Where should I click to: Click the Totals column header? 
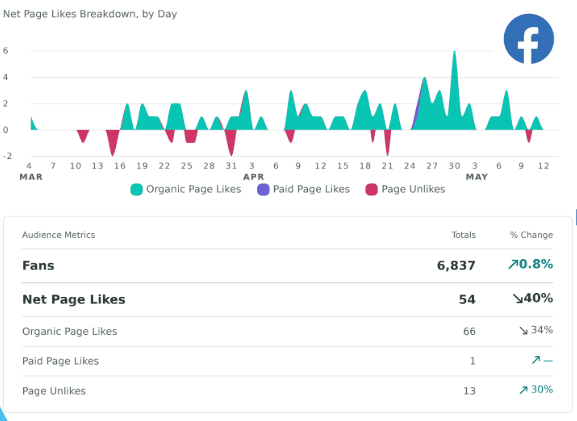[x=464, y=235]
